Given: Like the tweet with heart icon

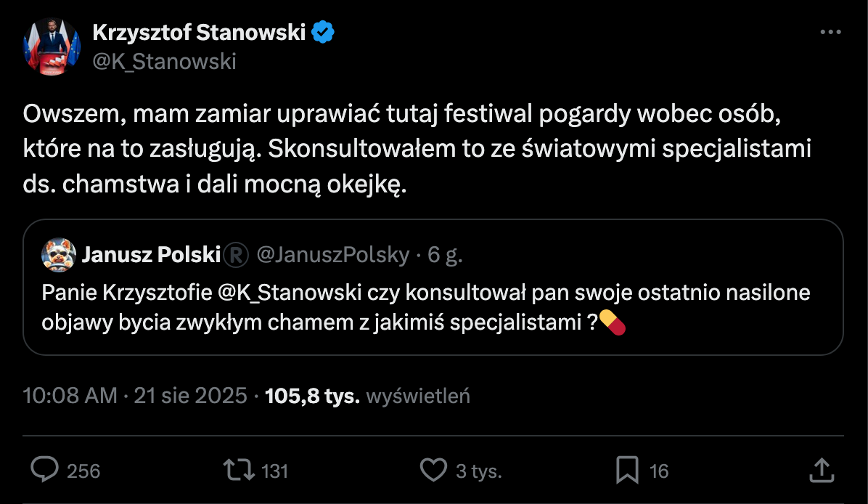Looking at the screenshot, I should point(433,471).
